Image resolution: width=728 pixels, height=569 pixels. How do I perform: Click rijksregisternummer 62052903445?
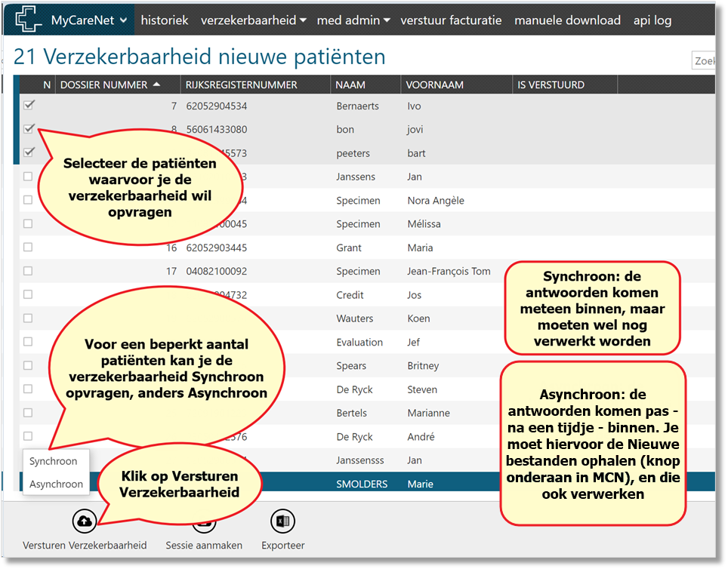[x=216, y=248]
